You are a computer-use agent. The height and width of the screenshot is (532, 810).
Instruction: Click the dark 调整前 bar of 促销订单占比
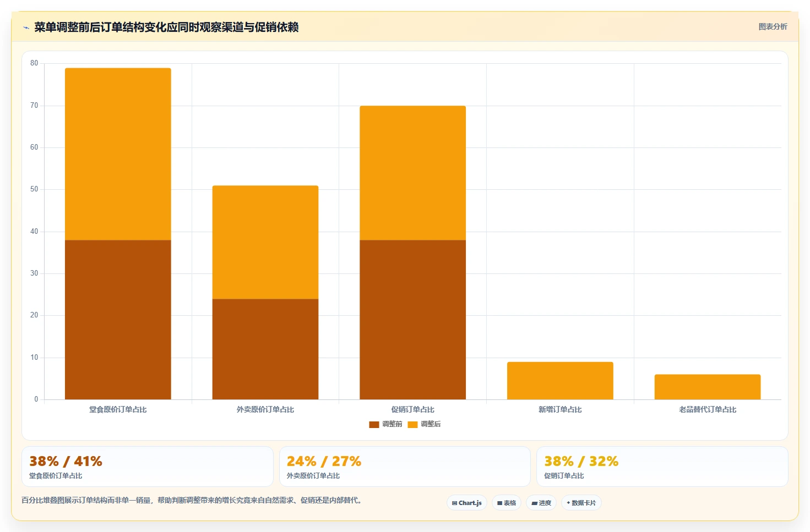point(413,320)
